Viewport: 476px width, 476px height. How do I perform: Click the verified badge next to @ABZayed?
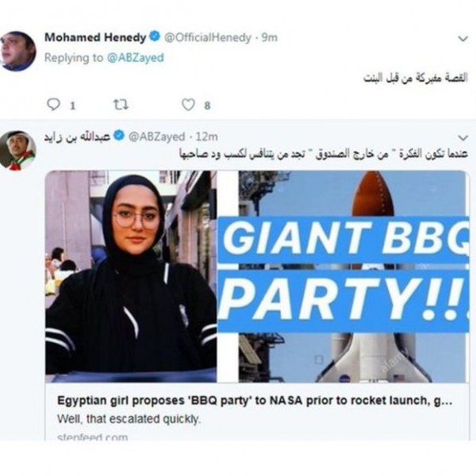point(119,136)
